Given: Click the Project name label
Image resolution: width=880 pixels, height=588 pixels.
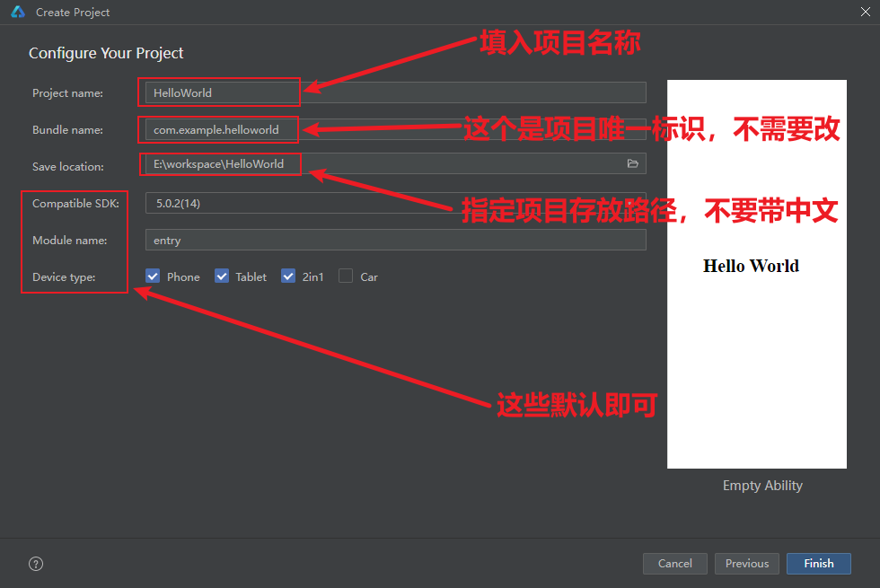Looking at the screenshot, I should tap(68, 93).
